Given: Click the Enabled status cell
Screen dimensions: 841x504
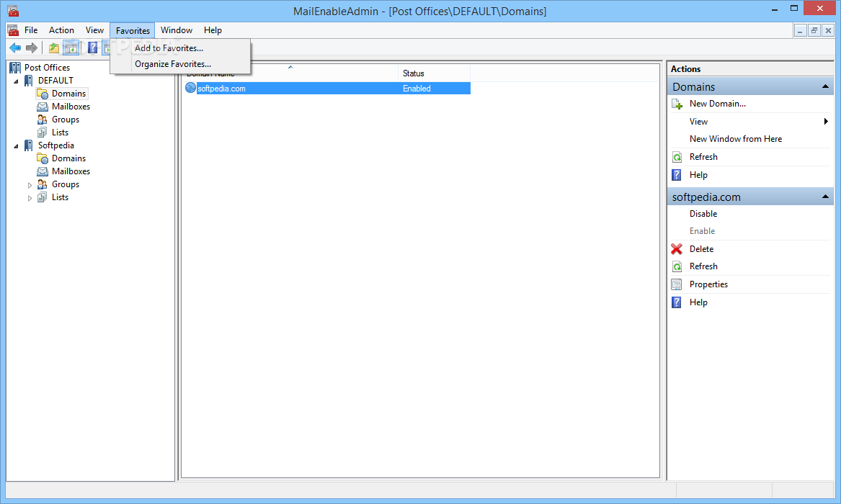Looking at the screenshot, I should (x=417, y=89).
